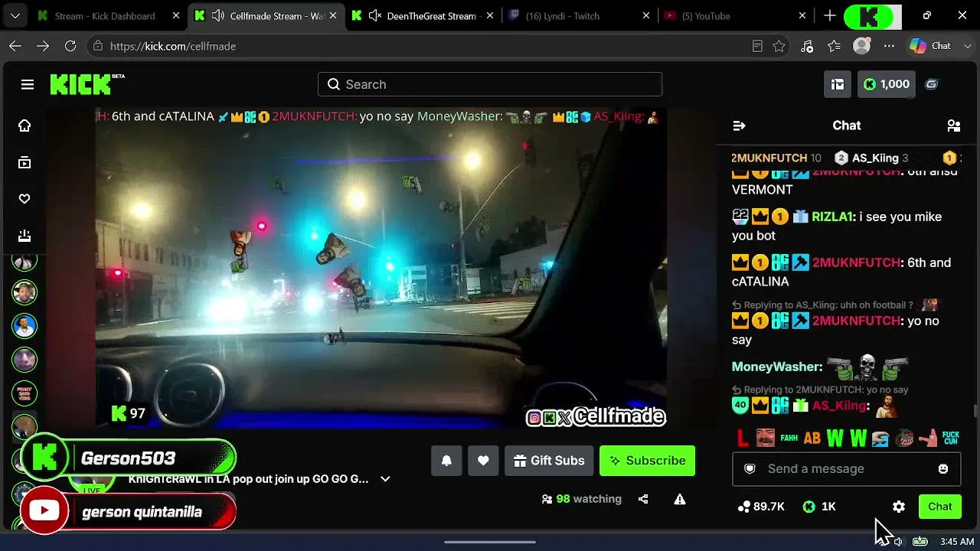Screen dimensions: 980x551
Task: Click the Send a message input
Action: [846, 468]
